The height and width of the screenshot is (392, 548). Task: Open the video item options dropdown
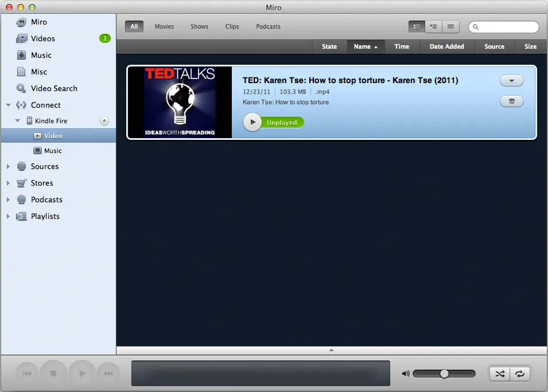point(512,81)
